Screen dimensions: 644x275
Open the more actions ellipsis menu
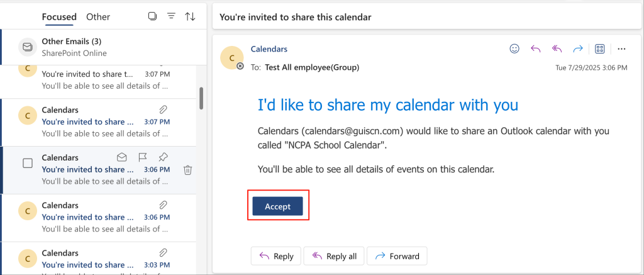[621, 48]
